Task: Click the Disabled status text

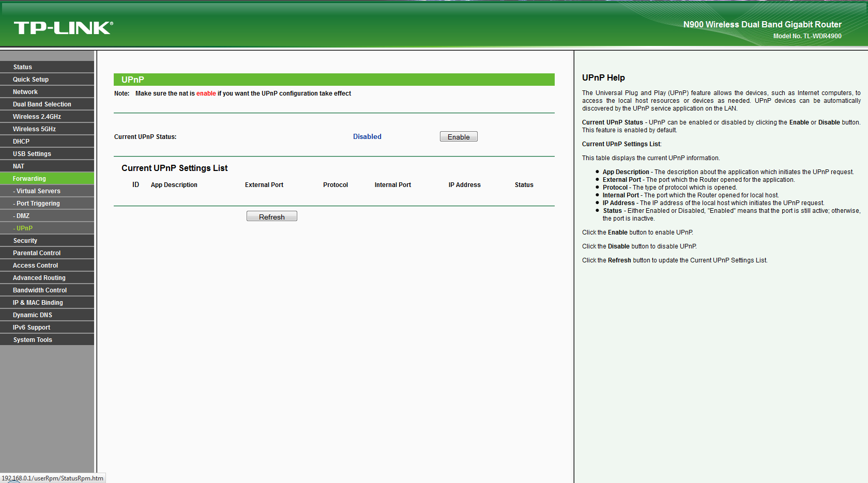Action: pyautogui.click(x=367, y=136)
